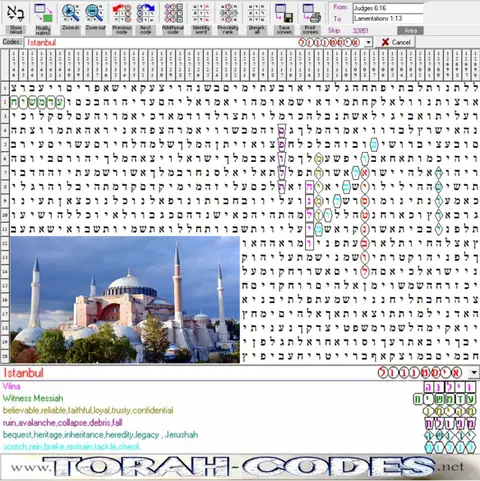This screenshot has height=481, width=480.
Task: Click the Hagia Sophia photo
Action: [125, 299]
